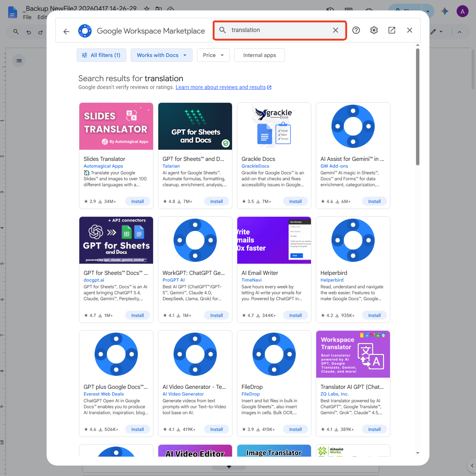This screenshot has height=476, width=476.
Task: Click the Helperbird app icon thumbnail
Action: point(353,240)
